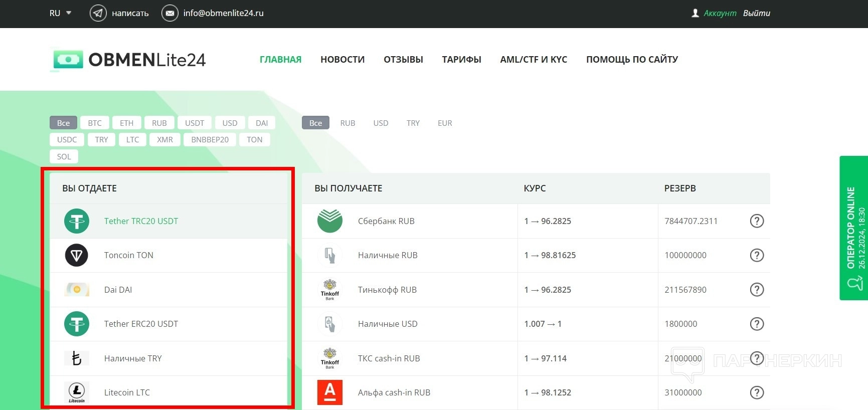Screen dimensions: 868x410
Task: Filter give currencies by USD
Action: coord(230,123)
